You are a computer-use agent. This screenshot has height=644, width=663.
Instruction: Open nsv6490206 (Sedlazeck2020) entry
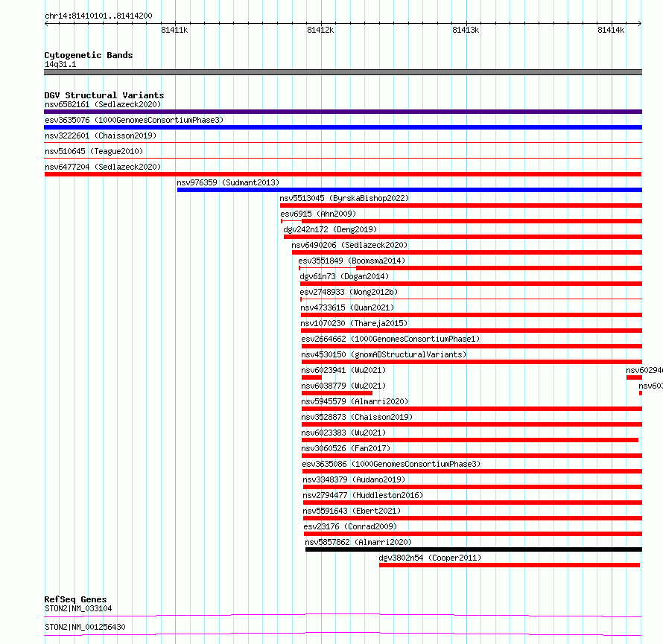pos(349,245)
